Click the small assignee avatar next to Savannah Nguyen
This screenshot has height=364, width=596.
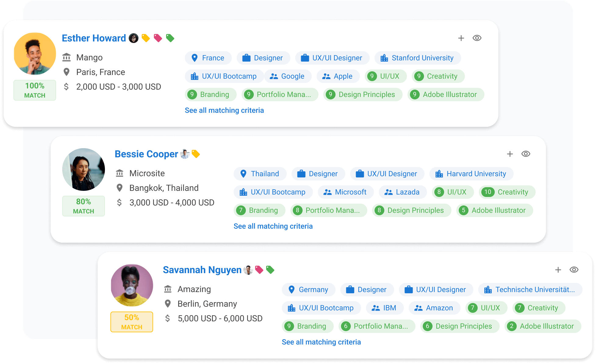(x=248, y=270)
